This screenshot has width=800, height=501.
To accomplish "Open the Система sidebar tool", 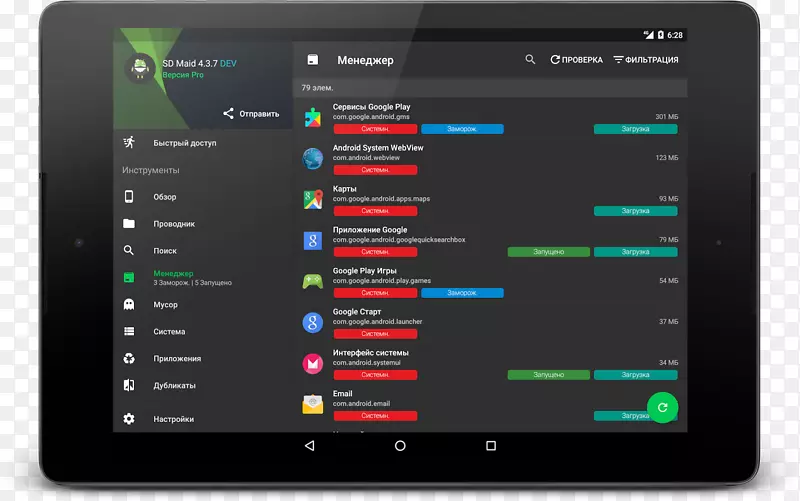I will [x=202, y=332].
